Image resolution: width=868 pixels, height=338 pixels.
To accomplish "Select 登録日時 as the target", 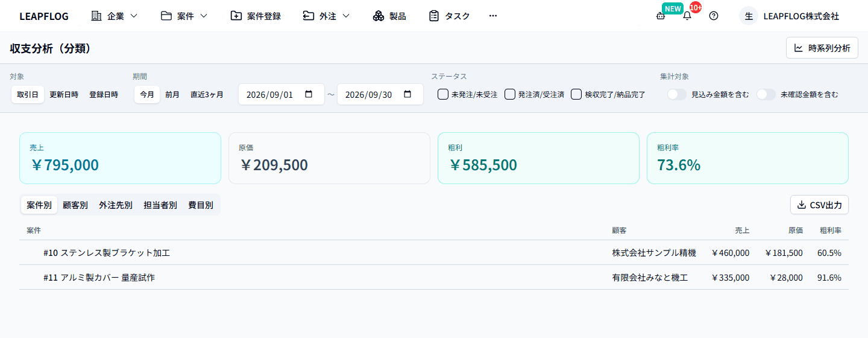I will point(104,94).
